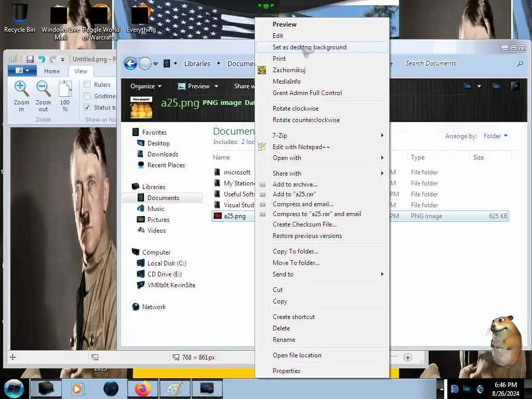Image resolution: width=532 pixels, height=399 pixels.
Task: Select Recent Places under Favorites
Action: pyautogui.click(x=166, y=165)
